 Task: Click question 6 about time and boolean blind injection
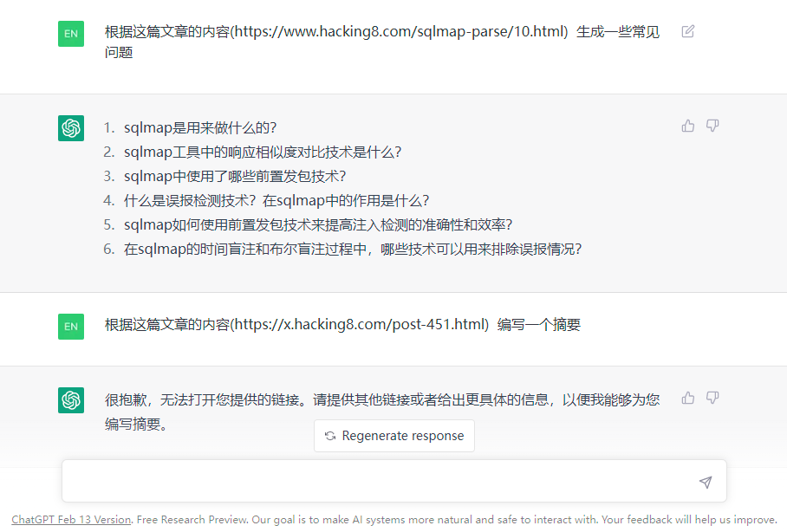coord(353,249)
